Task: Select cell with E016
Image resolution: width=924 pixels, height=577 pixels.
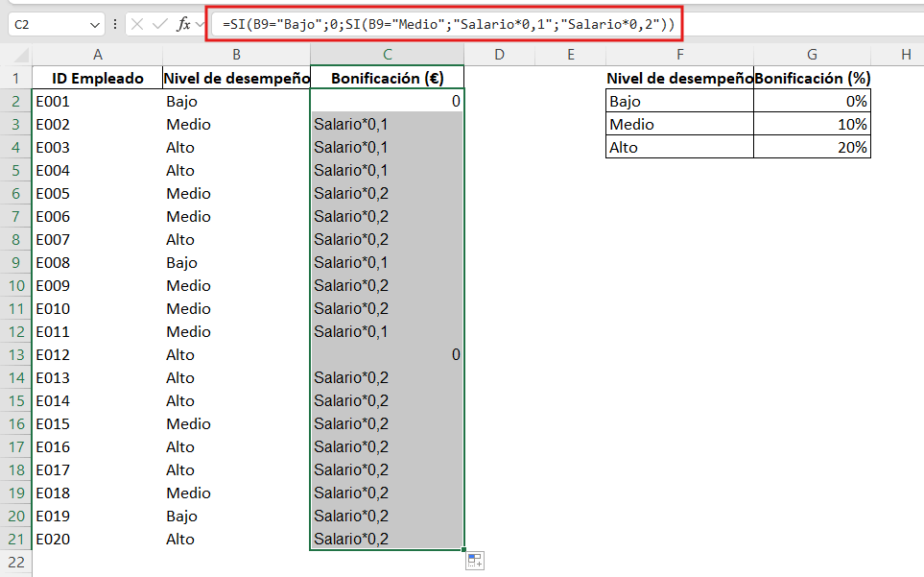Action: point(97,446)
